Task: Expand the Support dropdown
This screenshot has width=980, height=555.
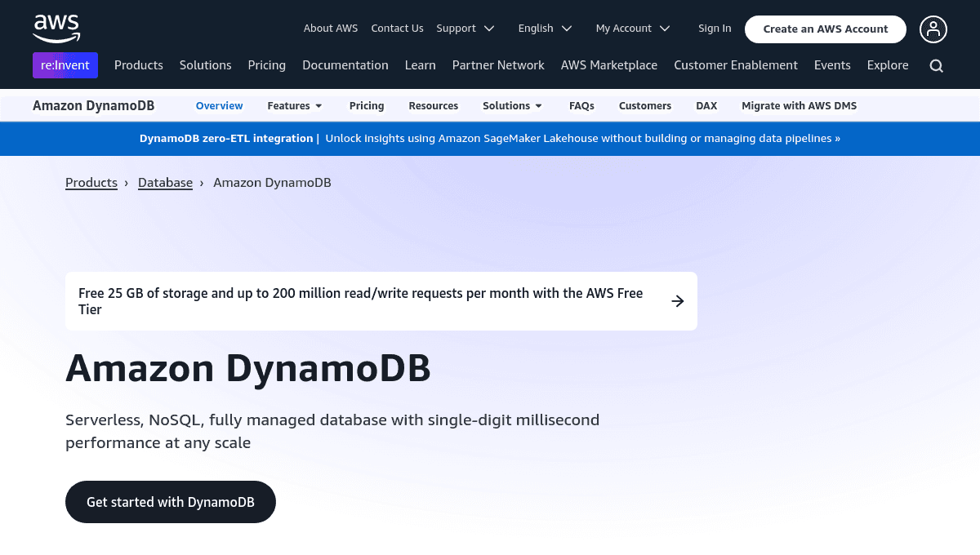Action: point(465,28)
